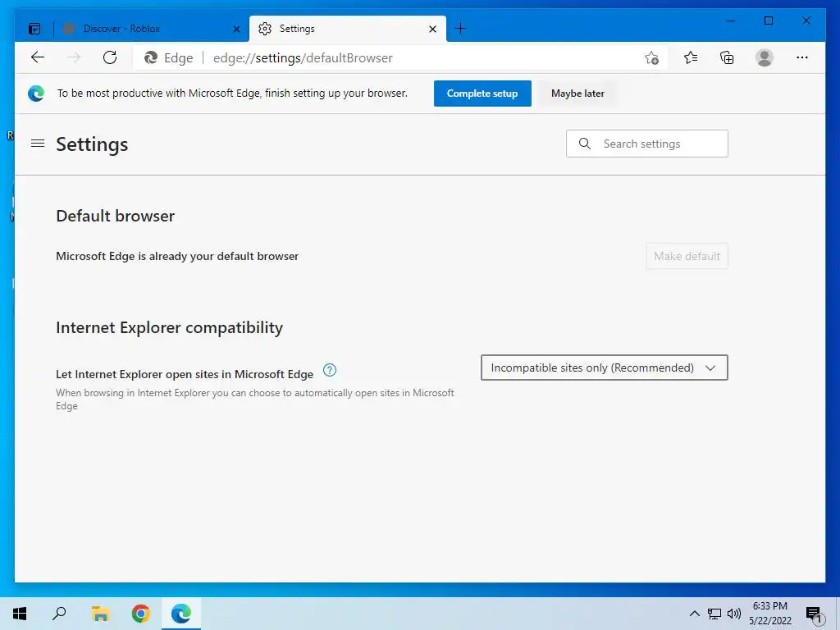Click the search magnifier in settings

[x=585, y=144]
